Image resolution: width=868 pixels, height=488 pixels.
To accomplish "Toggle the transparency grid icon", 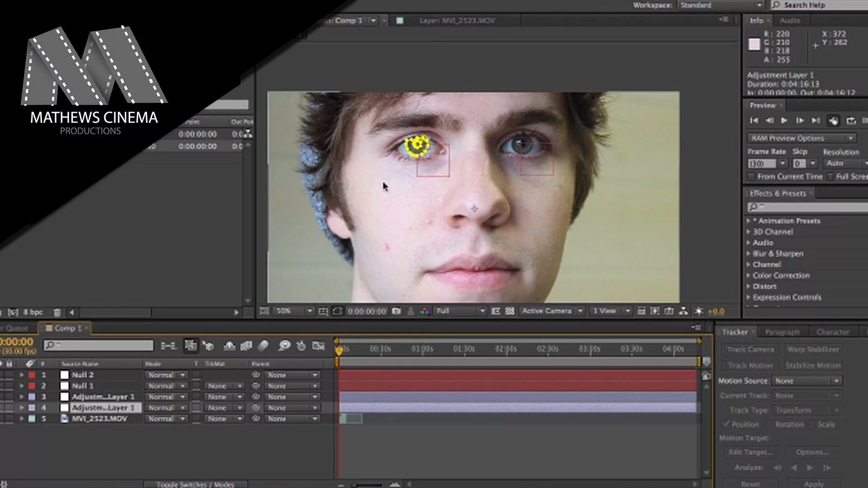I will tap(510, 311).
